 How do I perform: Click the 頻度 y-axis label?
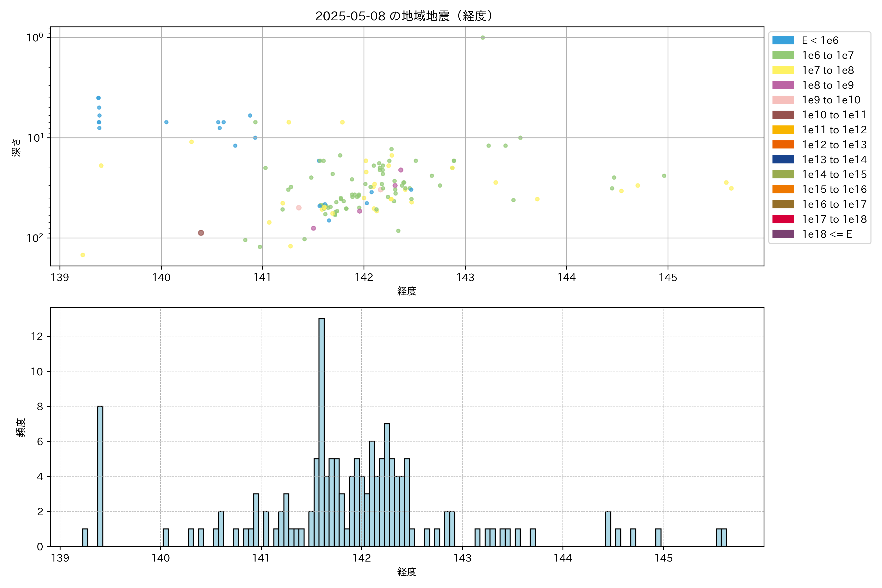(21, 427)
